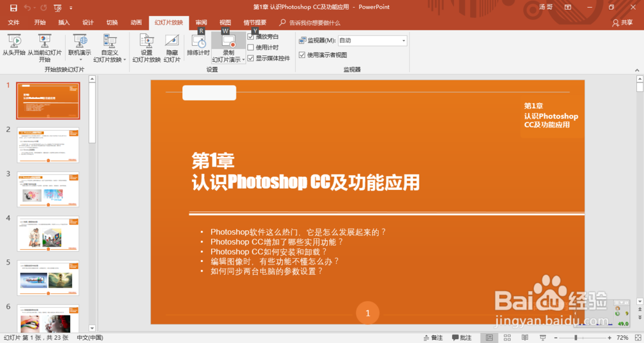Screen dimensions: 644x343
Task: Expand the Present Online dropdown arrow
Action: tap(80, 60)
